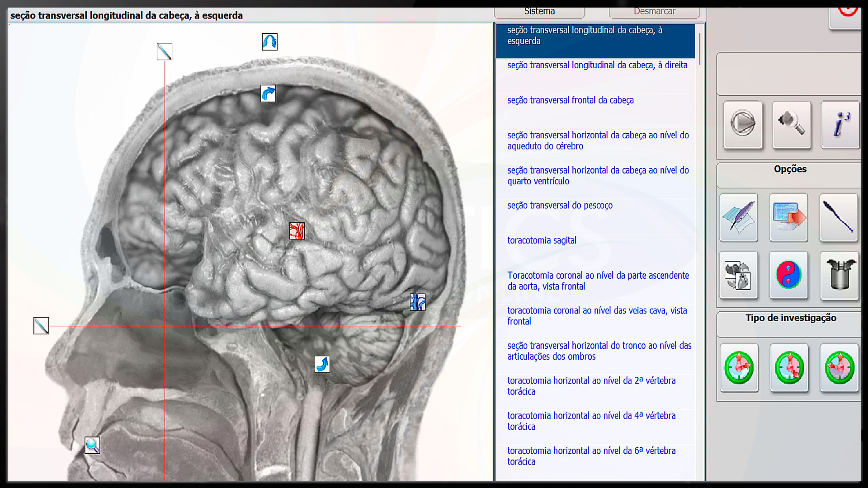Select 'seção transversal longitudinal da cabeça, à direita'
Viewport: 868px width, 488px height.
[595, 75]
